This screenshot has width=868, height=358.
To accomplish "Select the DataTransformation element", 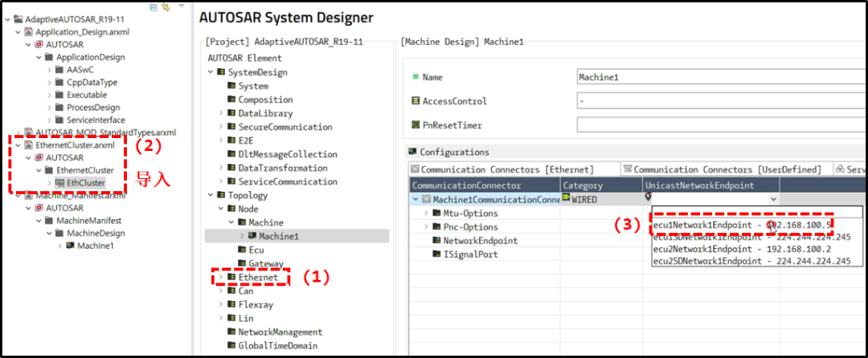I will (283, 168).
